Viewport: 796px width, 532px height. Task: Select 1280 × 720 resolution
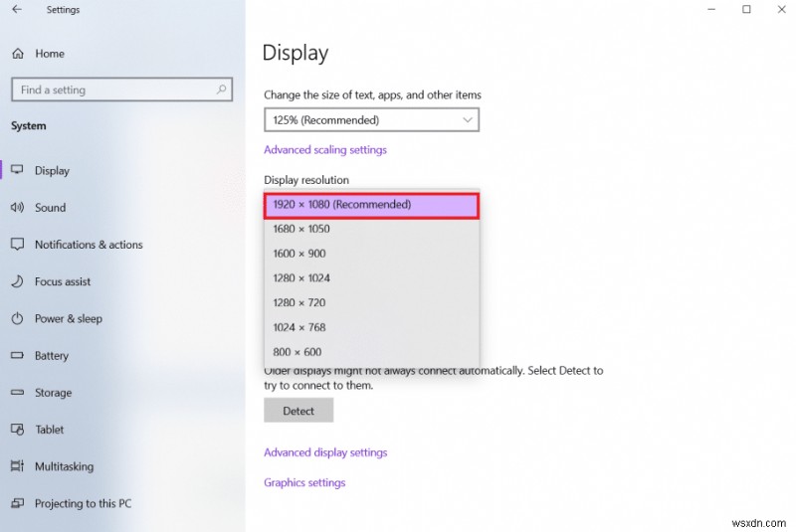(x=371, y=302)
